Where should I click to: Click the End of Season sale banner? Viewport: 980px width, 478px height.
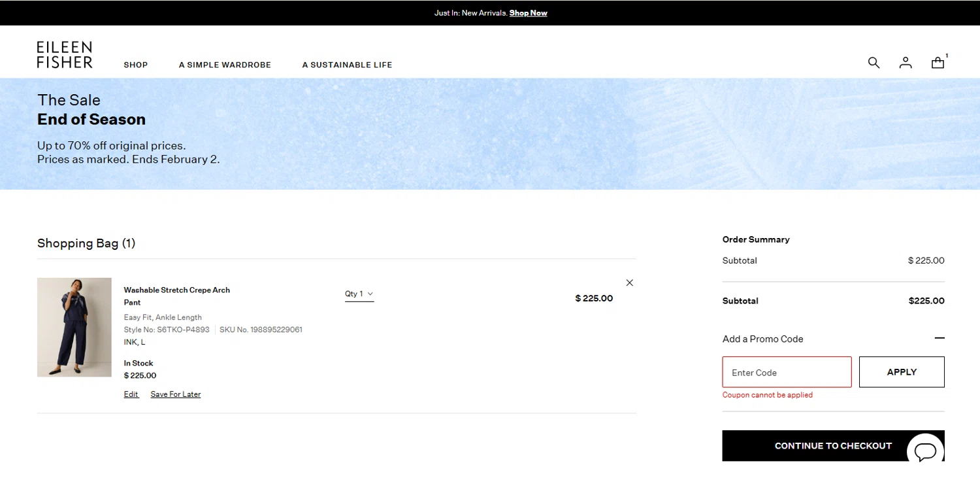[490, 134]
